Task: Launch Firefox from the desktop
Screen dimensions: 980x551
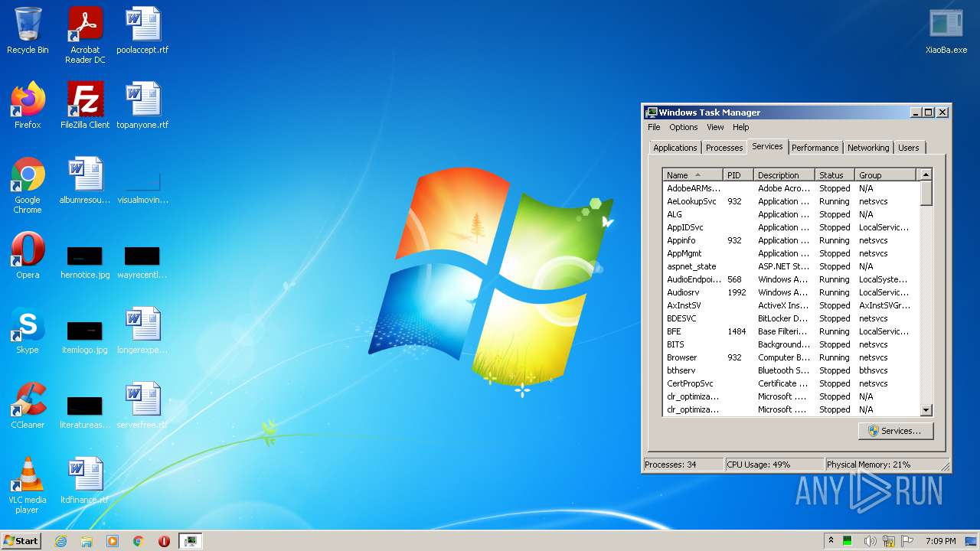Action: click(28, 106)
